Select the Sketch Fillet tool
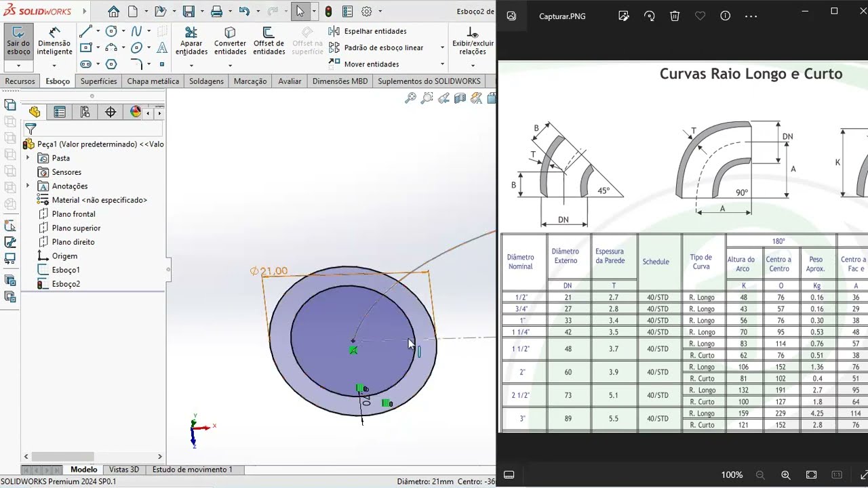This screenshot has width=868, height=488. pyautogui.click(x=136, y=64)
